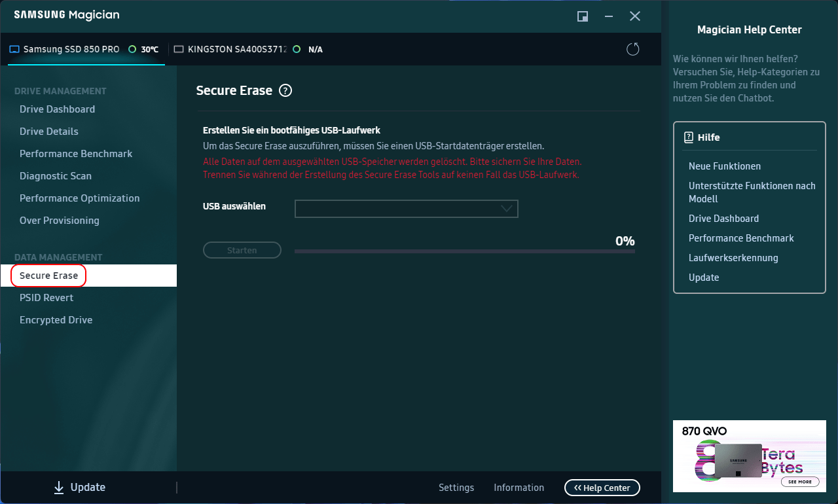Image resolution: width=838 pixels, height=504 pixels.
Task: Open the Performance Benchmark help link
Action: click(741, 238)
